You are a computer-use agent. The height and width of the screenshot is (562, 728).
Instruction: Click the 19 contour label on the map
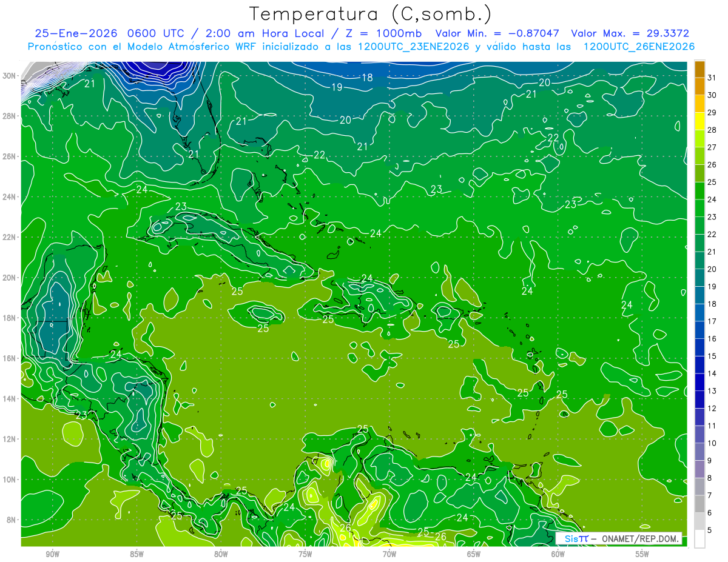point(337,88)
